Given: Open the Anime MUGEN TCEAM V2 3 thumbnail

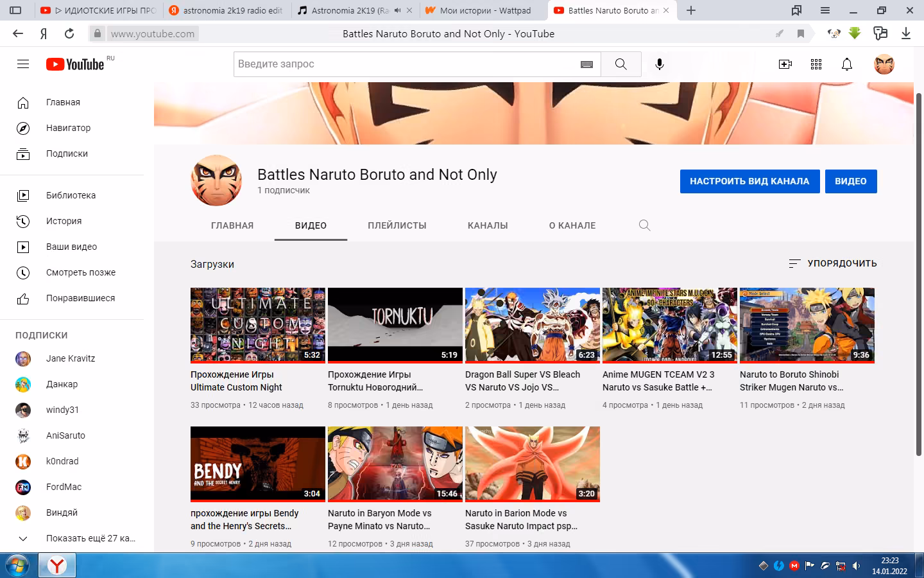Looking at the screenshot, I should tap(670, 325).
